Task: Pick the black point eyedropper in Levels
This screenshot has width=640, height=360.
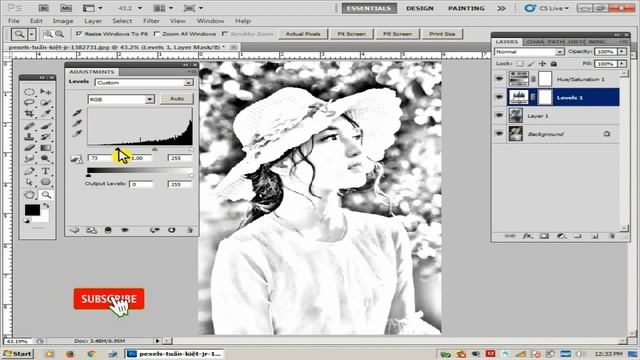Action: point(77,113)
